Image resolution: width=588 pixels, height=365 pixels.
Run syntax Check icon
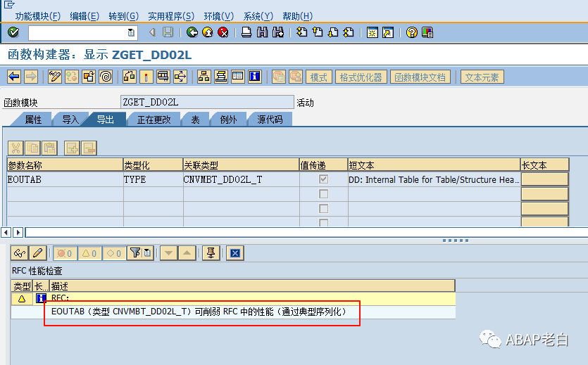130,77
